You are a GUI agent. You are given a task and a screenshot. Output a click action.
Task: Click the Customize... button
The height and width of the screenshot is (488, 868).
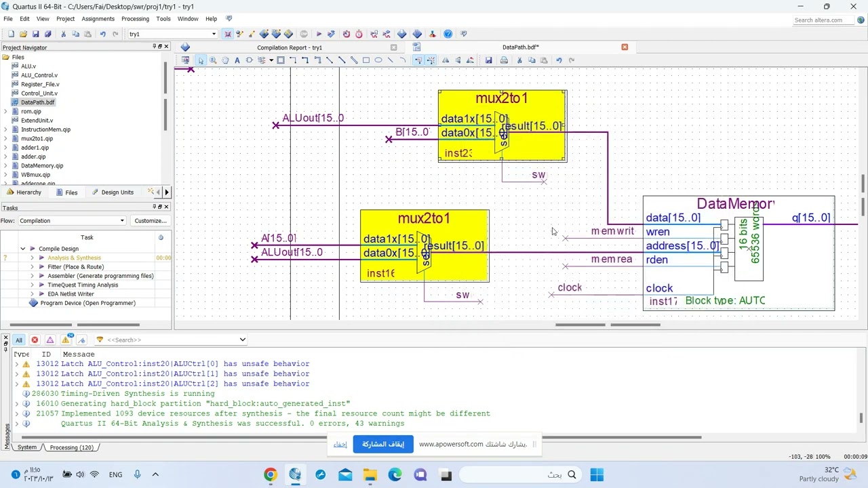pyautogui.click(x=151, y=221)
